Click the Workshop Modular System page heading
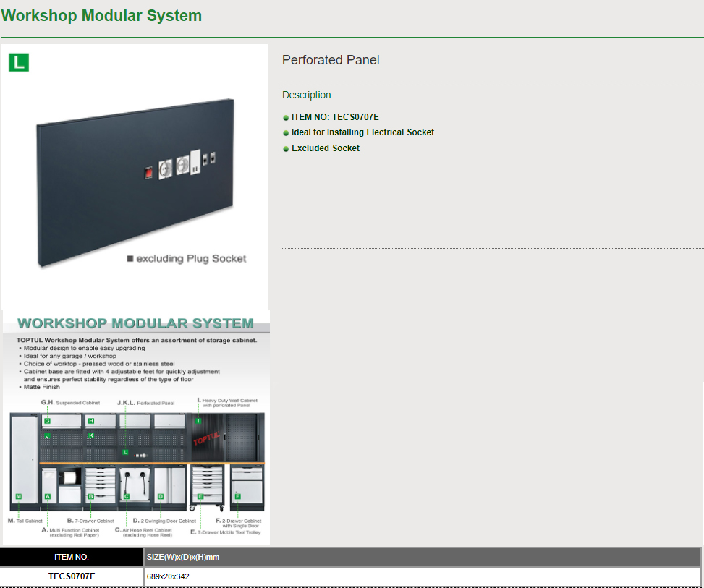The width and height of the screenshot is (704, 588). pyautogui.click(x=102, y=15)
